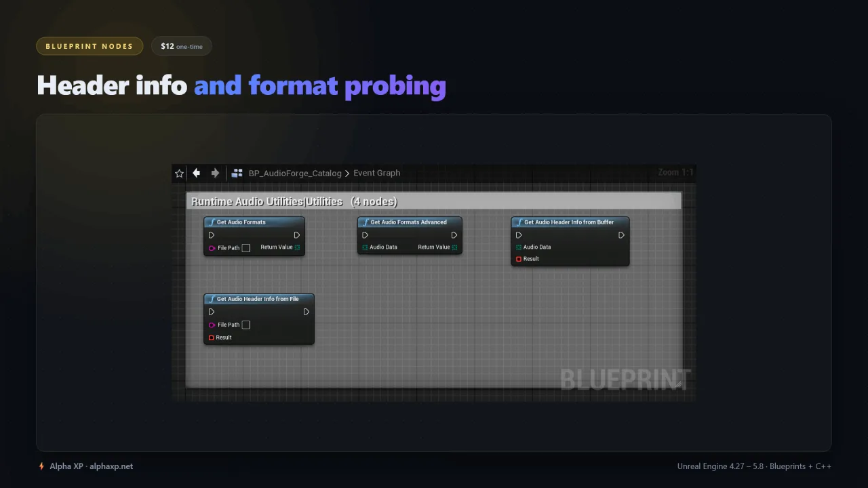Select the Event Graph breadcrumb
Viewport: 868px width, 488px height.
click(377, 173)
